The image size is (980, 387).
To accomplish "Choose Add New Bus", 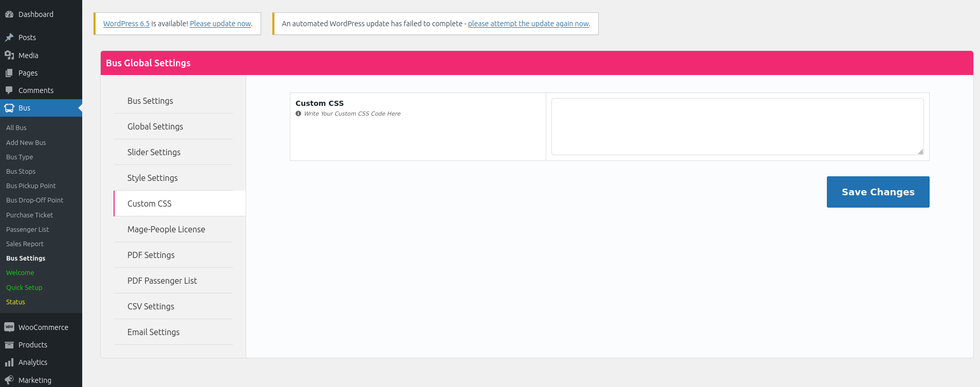I will point(26,142).
